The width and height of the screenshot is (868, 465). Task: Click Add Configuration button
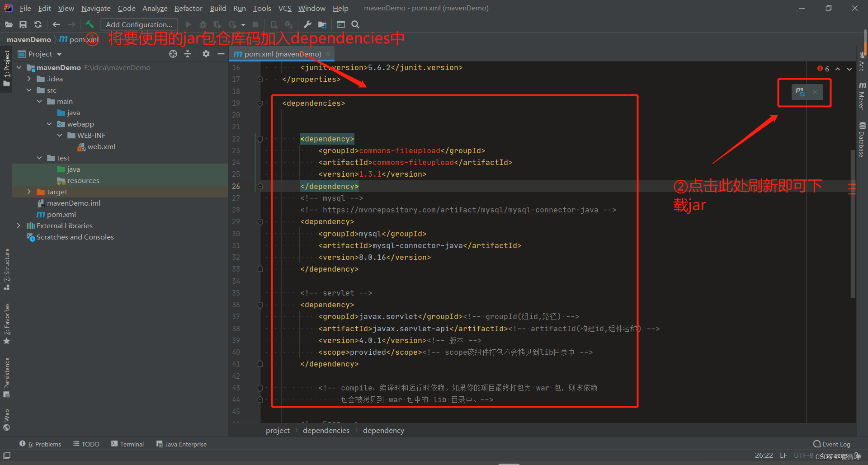[139, 24]
